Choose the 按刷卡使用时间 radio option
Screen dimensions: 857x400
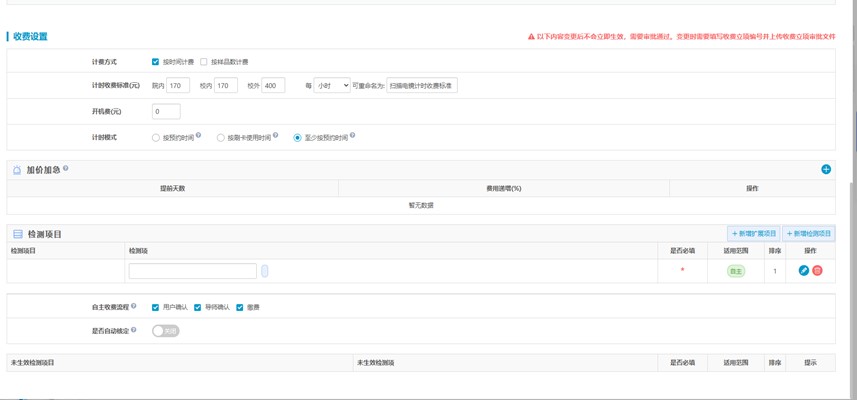221,138
